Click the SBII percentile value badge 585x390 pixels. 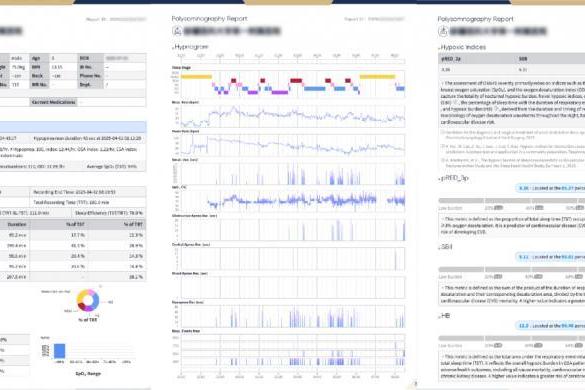550,257
